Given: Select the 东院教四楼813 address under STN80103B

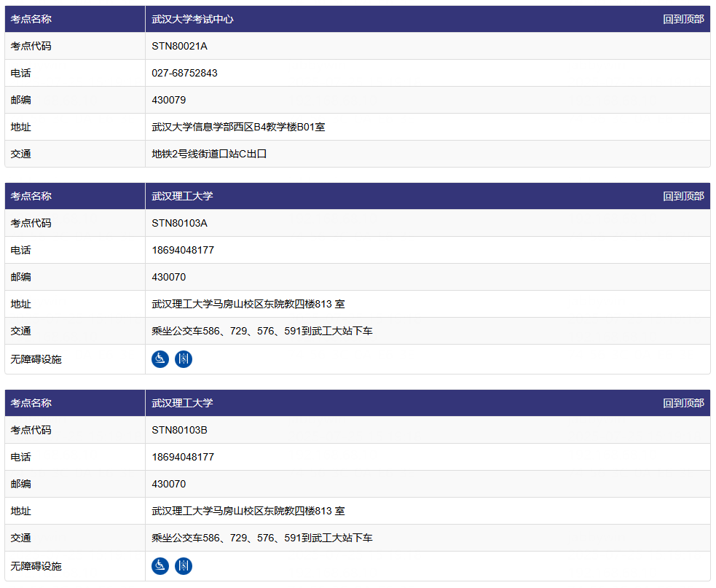Looking at the screenshot, I should pyautogui.click(x=248, y=511).
